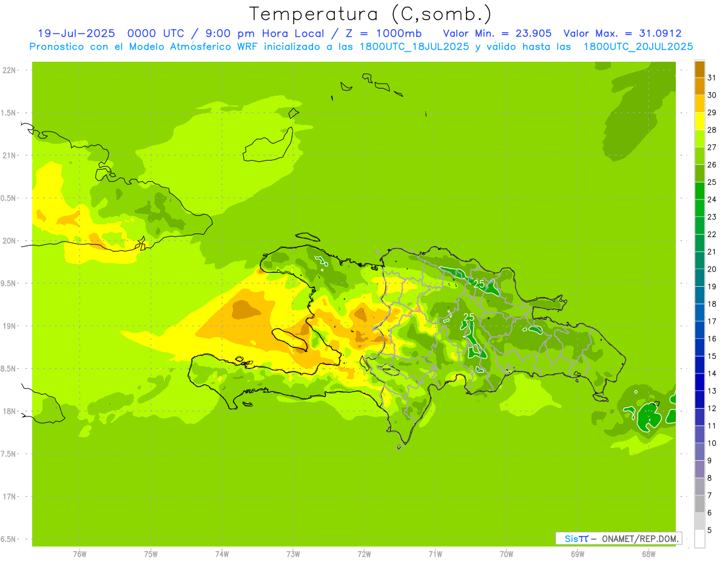This screenshot has width=728, height=562.
Task: Click the '20' colorbar value
Action: tap(712, 269)
